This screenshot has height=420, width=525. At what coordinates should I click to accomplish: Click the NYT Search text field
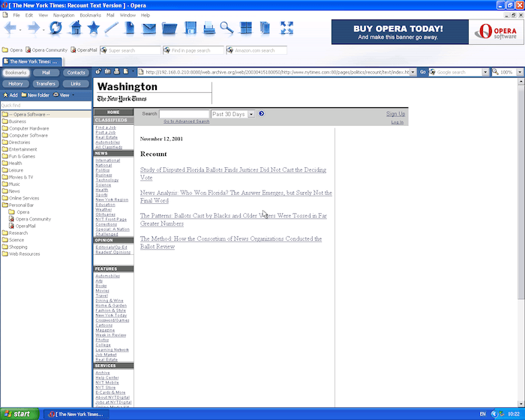(184, 114)
